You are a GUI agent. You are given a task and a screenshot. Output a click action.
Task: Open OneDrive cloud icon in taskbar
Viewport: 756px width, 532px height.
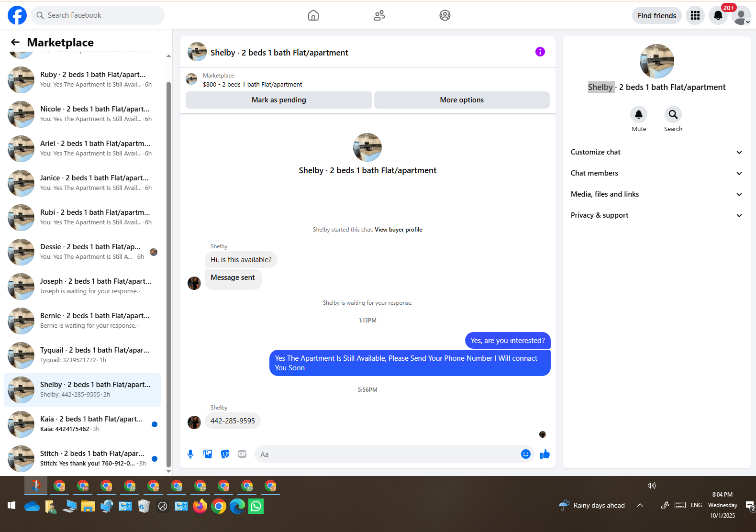click(x=32, y=506)
